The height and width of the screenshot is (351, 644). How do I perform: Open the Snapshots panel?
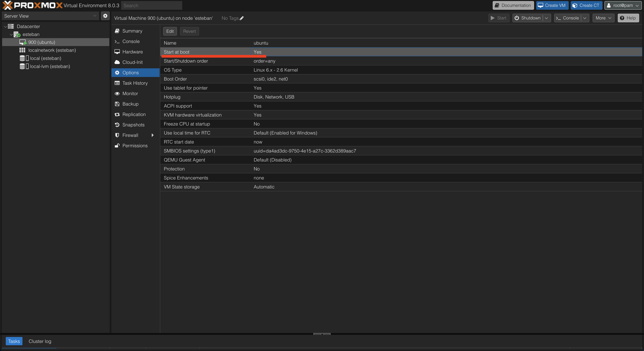(x=135, y=125)
